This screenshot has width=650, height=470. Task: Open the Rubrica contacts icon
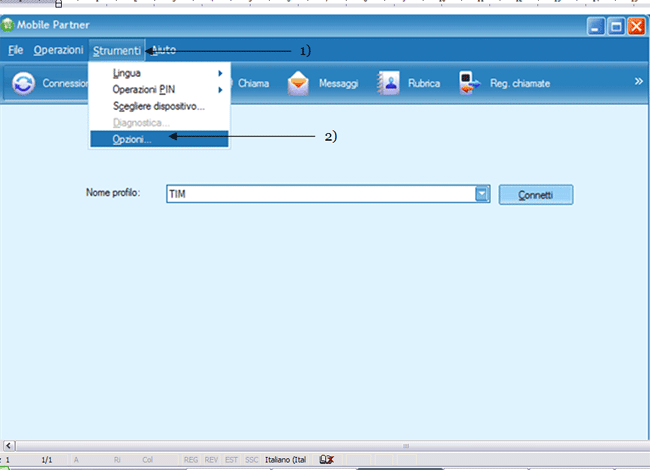coord(388,84)
